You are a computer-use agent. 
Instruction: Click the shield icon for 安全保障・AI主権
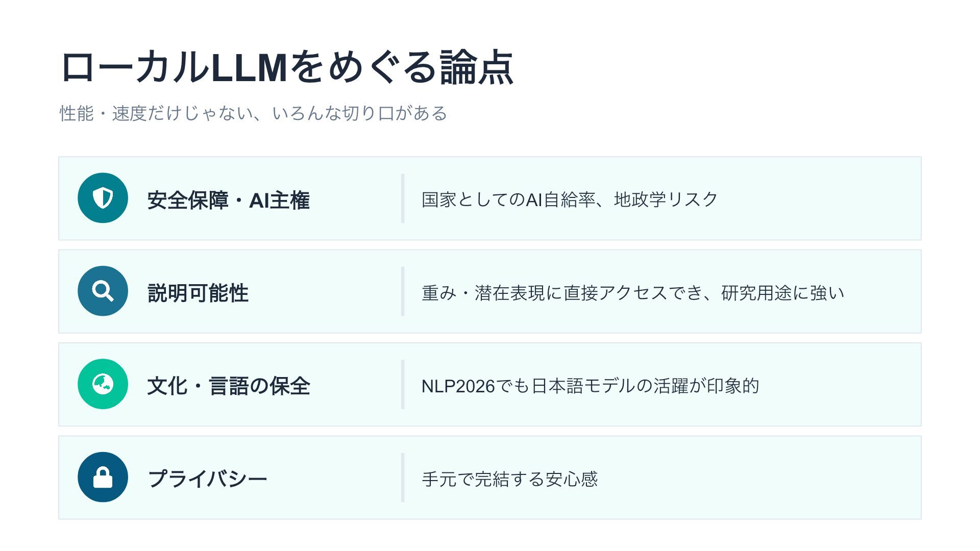[103, 198]
